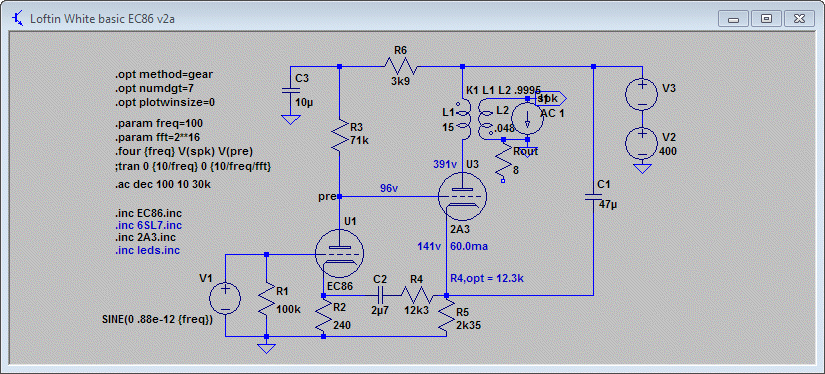Select the C3 10µ capacitor symbol

(x=289, y=89)
